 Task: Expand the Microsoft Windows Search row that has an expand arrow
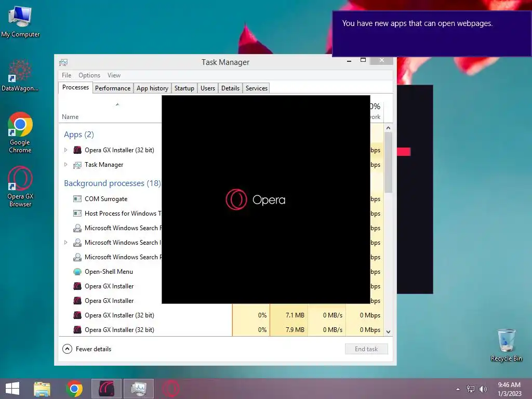66,243
